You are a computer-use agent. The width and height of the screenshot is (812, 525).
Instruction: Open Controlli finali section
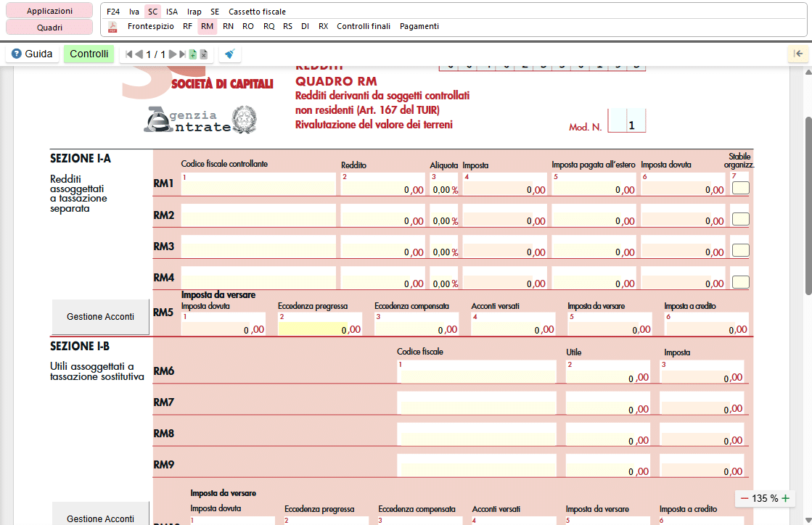[364, 26]
